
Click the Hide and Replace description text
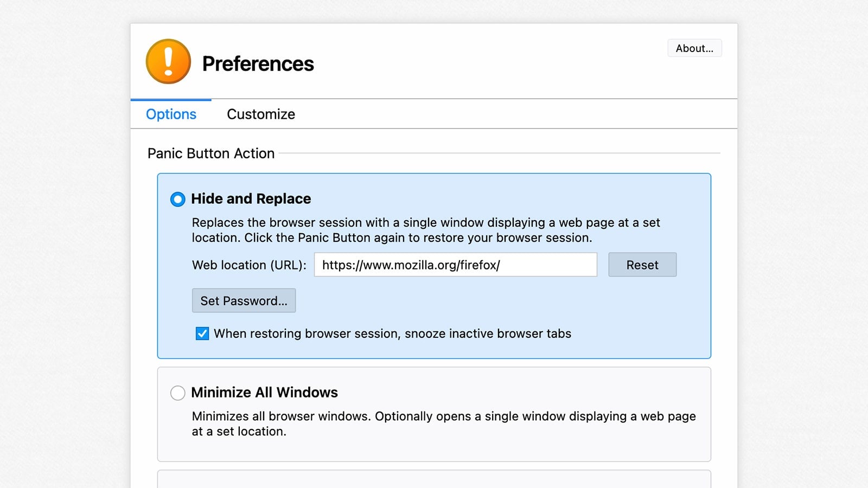[425, 230]
